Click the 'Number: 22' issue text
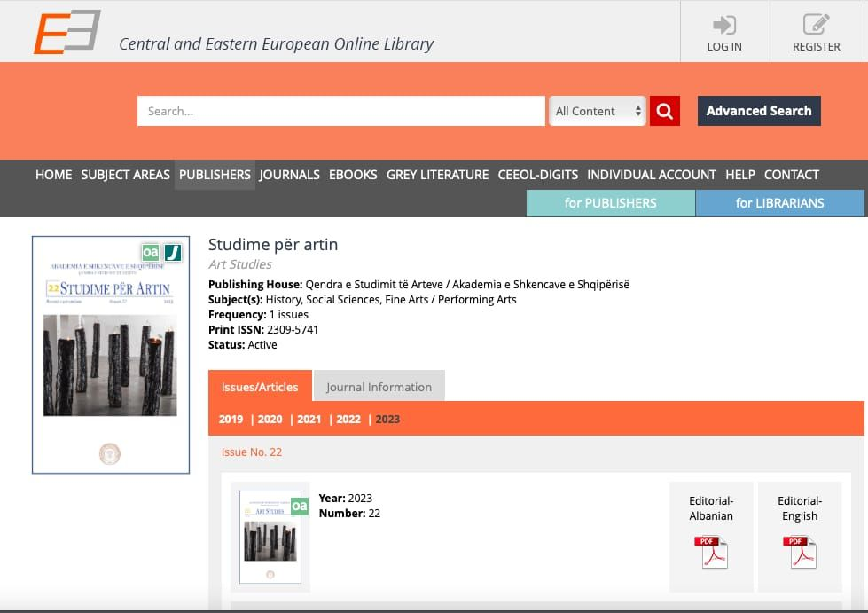This screenshot has height=613, width=868. click(x=350, y=514)
